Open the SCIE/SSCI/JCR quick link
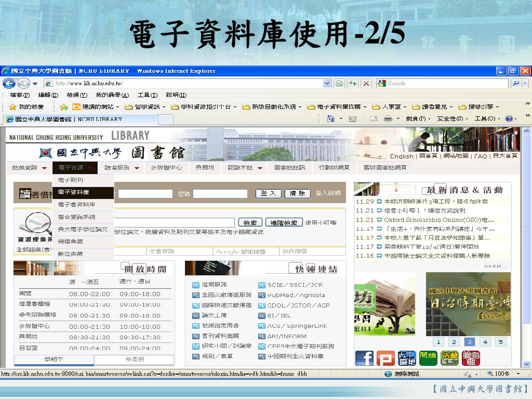This screenshot has height=399, width=532. click(295, 285)
